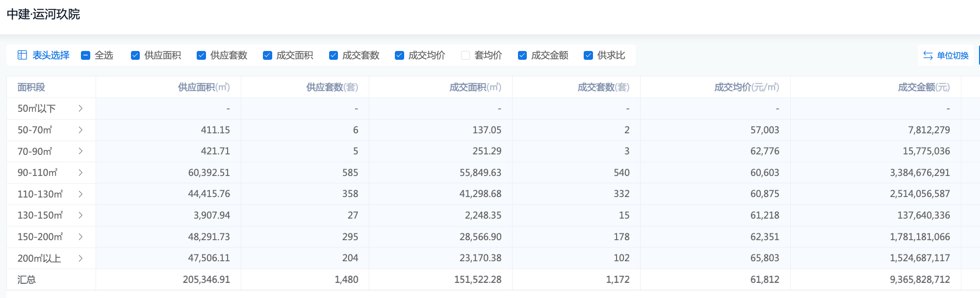Uncheck the 成交面积 column checkbox
The height and width of the screenshot is (298, 980).
(267, 55)
